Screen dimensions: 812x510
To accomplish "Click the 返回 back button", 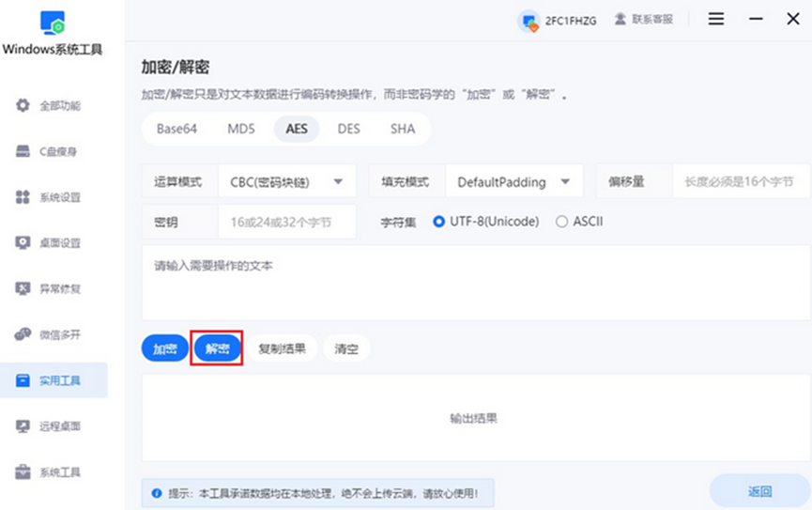I will coord(758,491).
